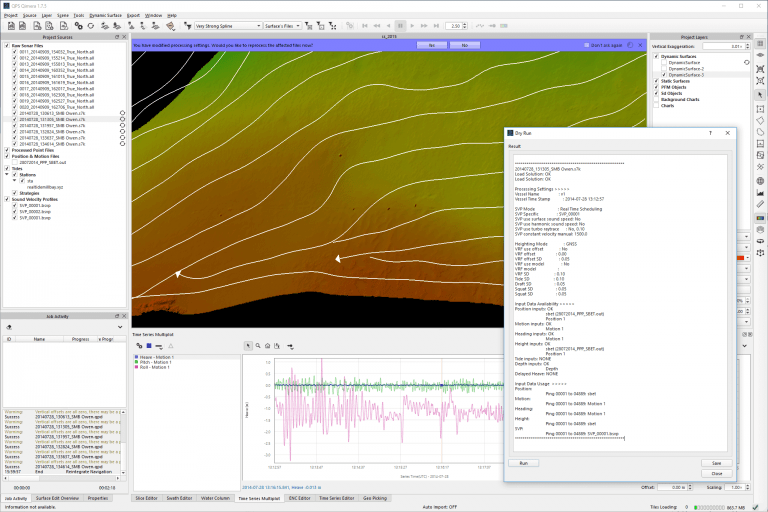Click Yes to reprocess the affected files
The height and width of the screenshot is (512, 768).
432,45
